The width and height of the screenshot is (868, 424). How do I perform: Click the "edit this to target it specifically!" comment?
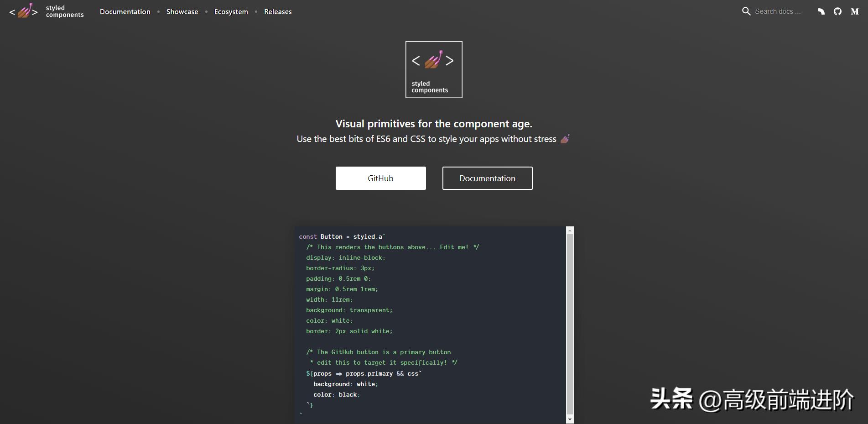pos(384,362)
